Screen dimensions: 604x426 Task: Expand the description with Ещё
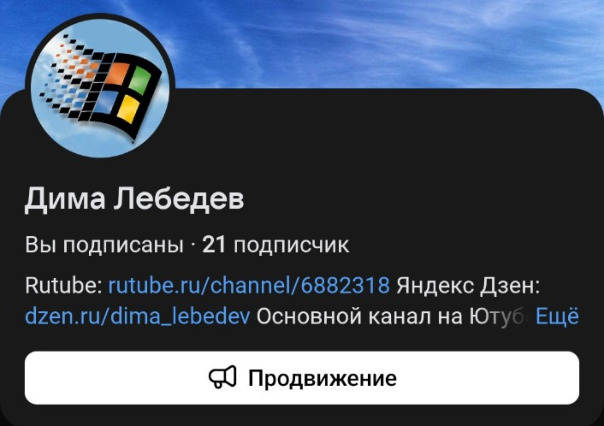click(x=557, y=316)
